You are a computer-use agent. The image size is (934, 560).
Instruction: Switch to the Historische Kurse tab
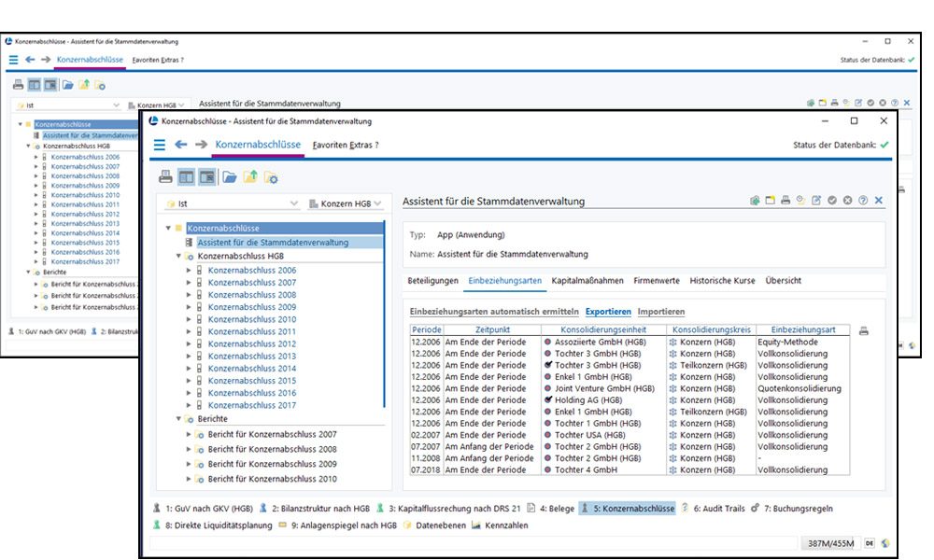tap(722, 280)
